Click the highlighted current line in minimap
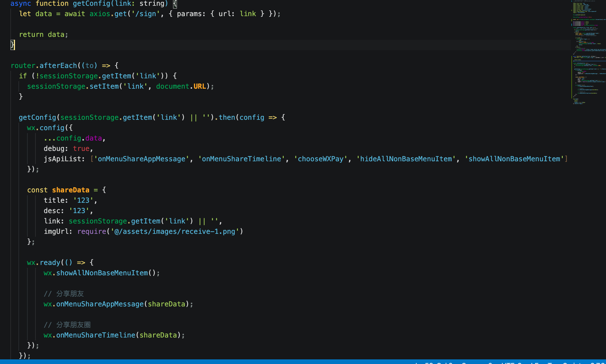Screen dimensions: 606x364 588,61
